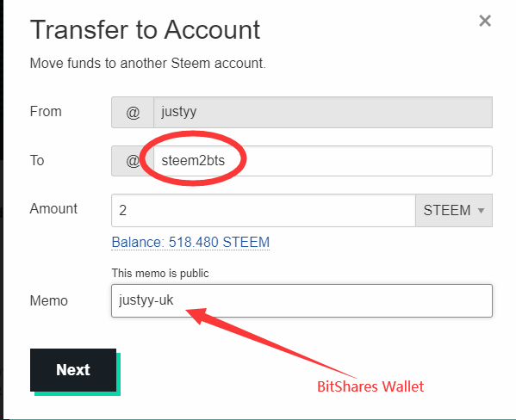The height and width of the screenshot is (420, 516).
Task: Close the Transfer to Account dialog
Action: (x=485, y=21)
